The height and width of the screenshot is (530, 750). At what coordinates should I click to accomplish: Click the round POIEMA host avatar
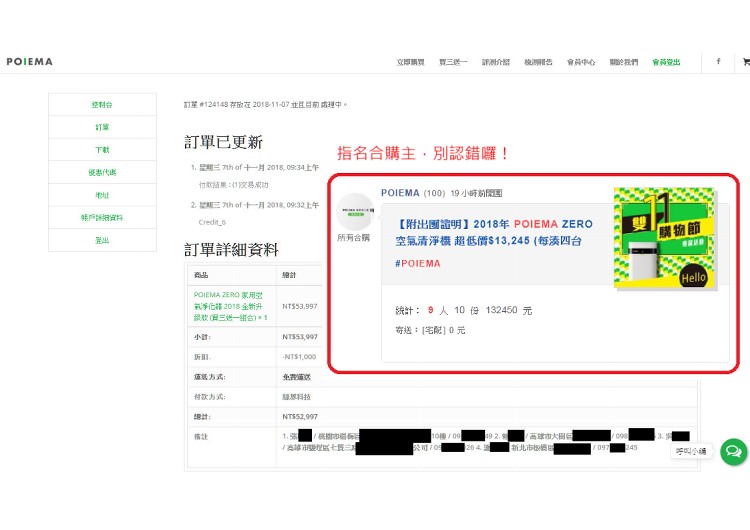(355, 212)
